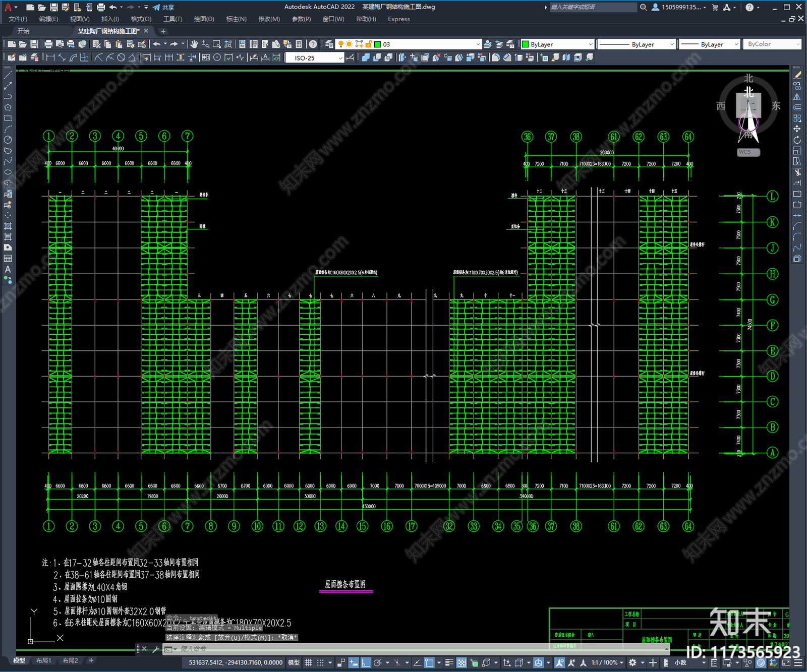Select the Rectangle draw tool
Screen dimensions: 807x672
point(8,118)
